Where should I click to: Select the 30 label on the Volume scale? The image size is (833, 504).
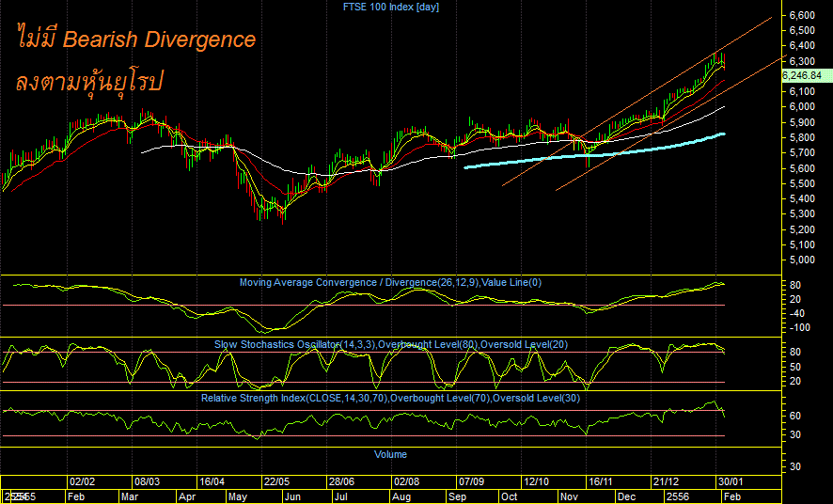[795, 466]
